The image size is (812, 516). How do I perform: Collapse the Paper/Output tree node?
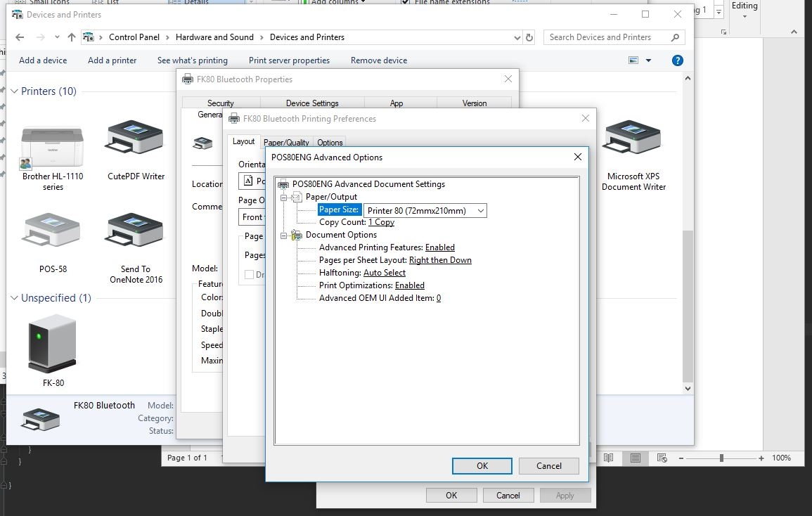pyautogui.click(x=284, y=198)
